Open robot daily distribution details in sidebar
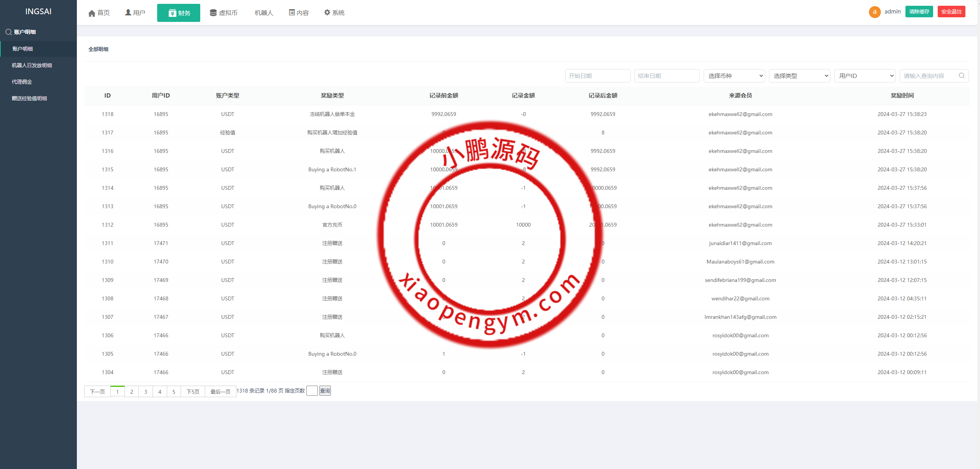The image size is (980, 469). click(32, 65)
